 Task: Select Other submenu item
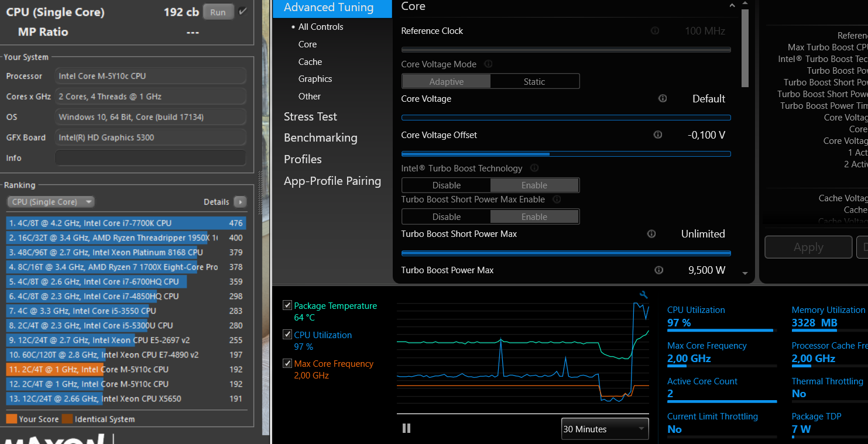pos(310,97)
